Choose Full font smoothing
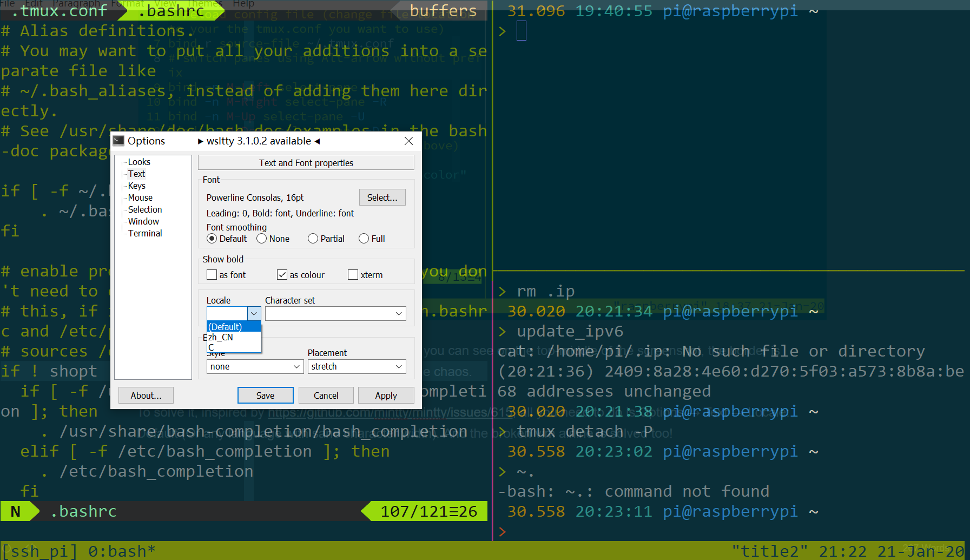The image size is (970, 560). [x=372, y=239]
